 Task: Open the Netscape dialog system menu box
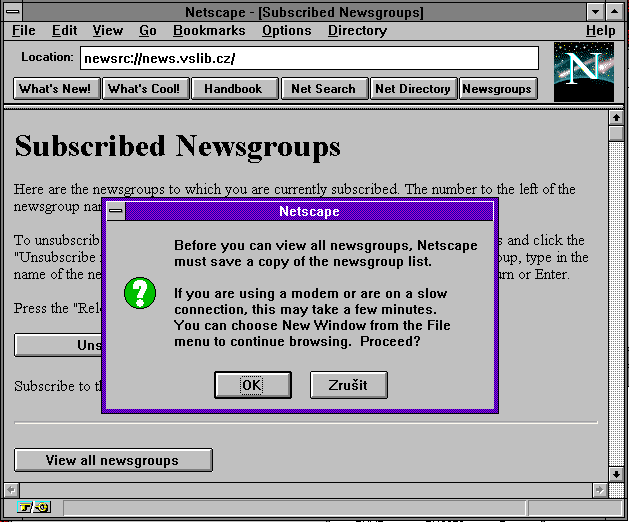(116, 211)
